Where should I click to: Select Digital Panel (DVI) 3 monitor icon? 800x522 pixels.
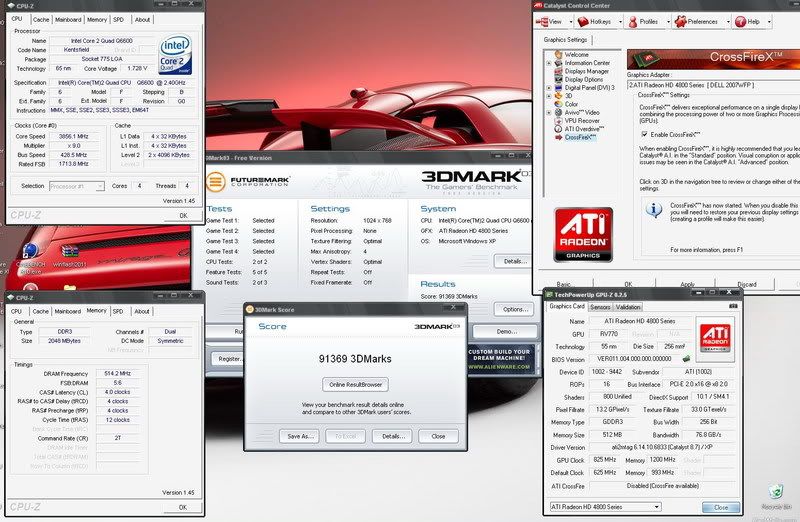pyautogui.click(x=558, y=87)
